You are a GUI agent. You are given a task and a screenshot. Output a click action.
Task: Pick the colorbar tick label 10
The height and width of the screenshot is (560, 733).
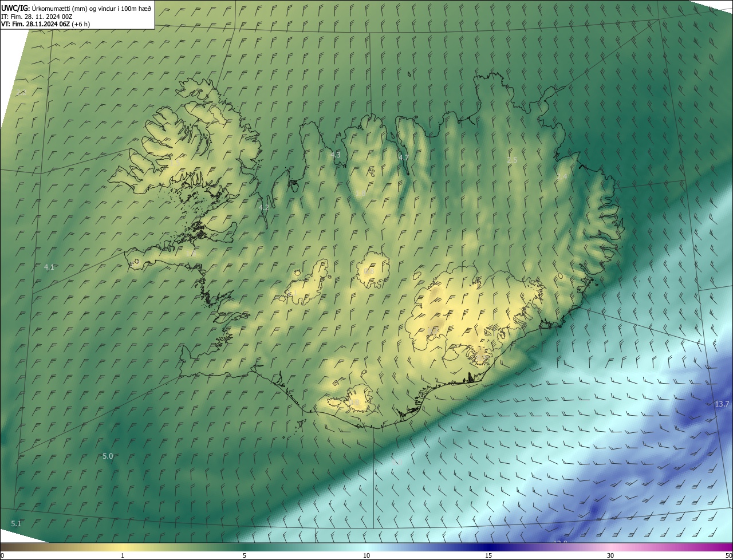[366, 555]
